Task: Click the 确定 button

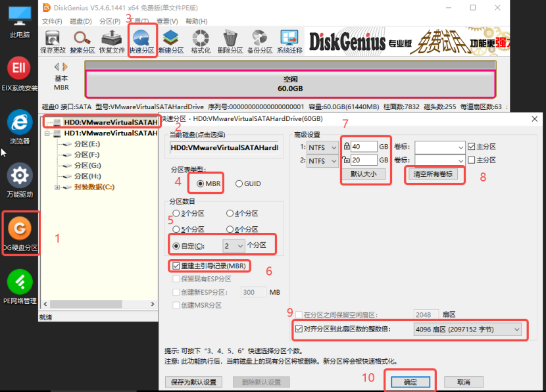Action: (x=410, y=382)
